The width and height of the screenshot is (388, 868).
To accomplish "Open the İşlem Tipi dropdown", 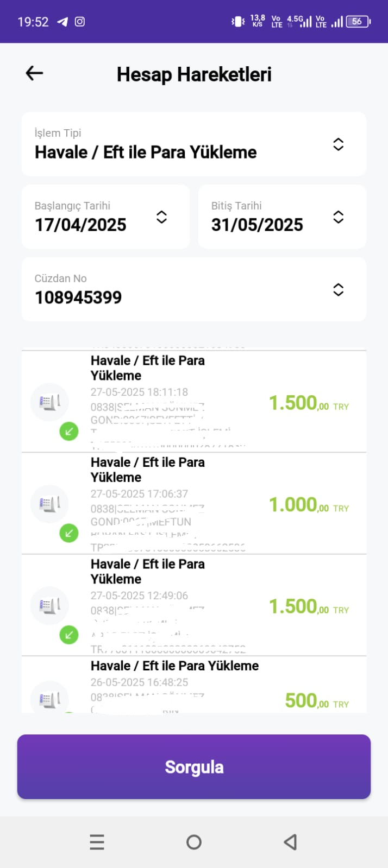I will click(x=194, y=144).
